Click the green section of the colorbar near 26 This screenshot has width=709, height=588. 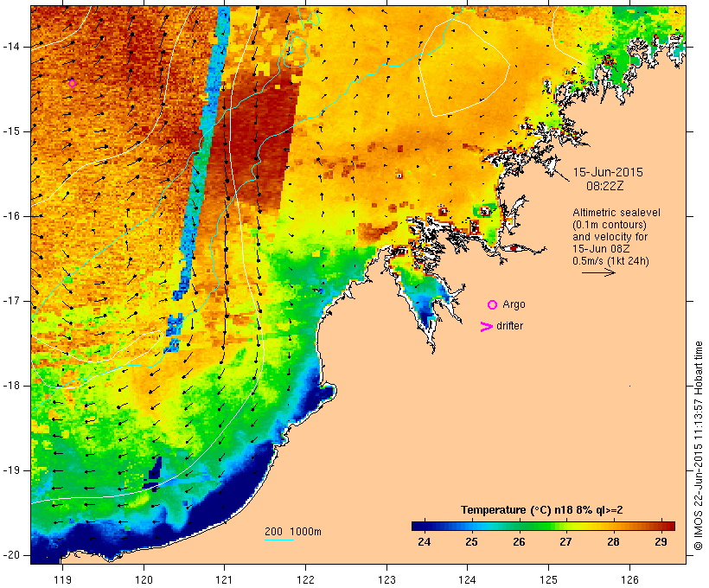(519, 526)
